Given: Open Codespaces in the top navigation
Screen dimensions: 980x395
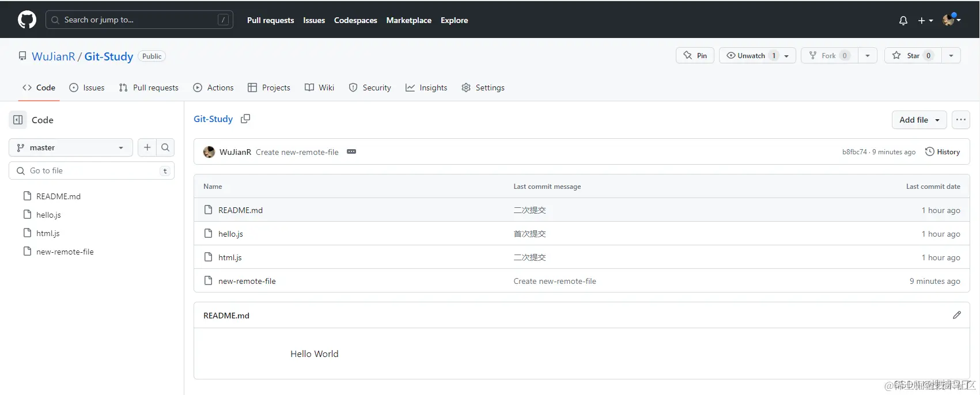Looking at the screenshot, I should [355, 20].
